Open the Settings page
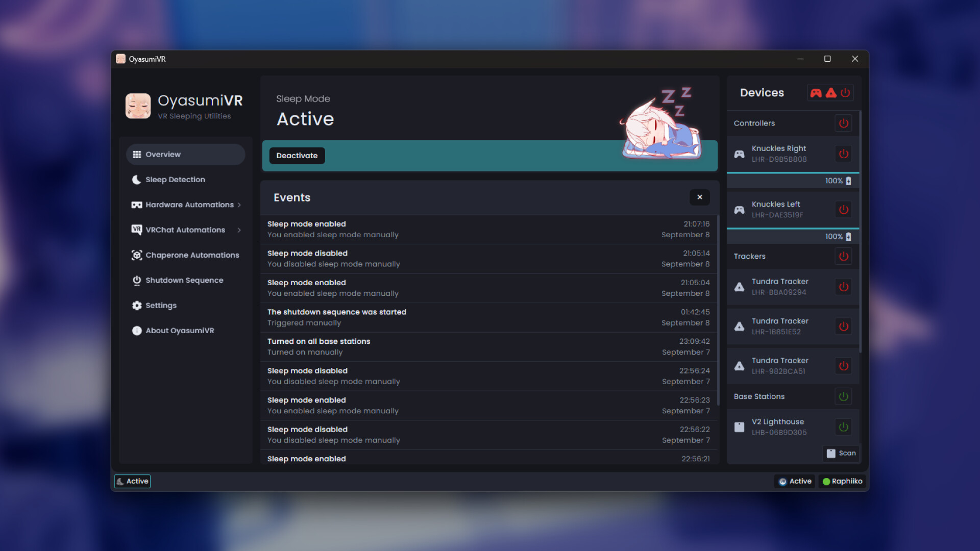 (x=161, y=305)
